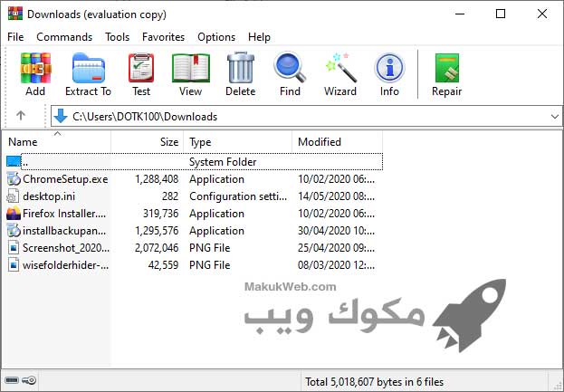564x392 pixels.
Task: Open the Favorites menu
Action: (x=163, y=37)
